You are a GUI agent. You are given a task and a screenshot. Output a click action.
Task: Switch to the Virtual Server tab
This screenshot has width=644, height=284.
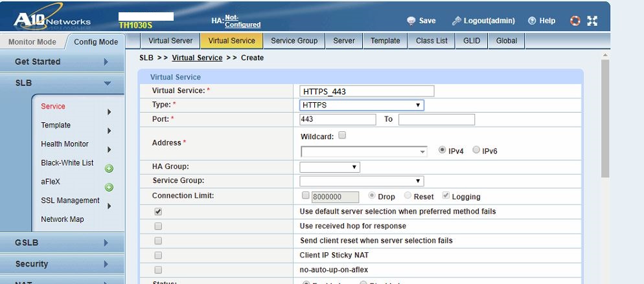coord(170,41)
